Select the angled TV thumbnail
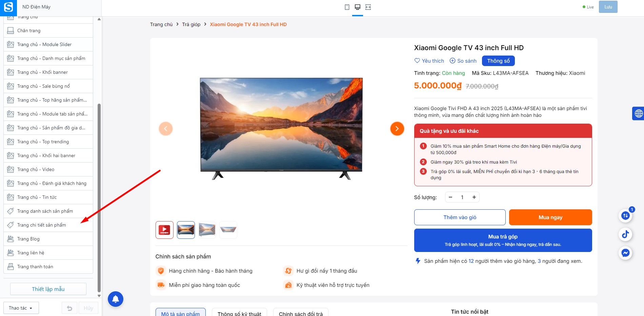Image resolution: width=644 pixels, height=316 pixels. [x=207, y=230]
